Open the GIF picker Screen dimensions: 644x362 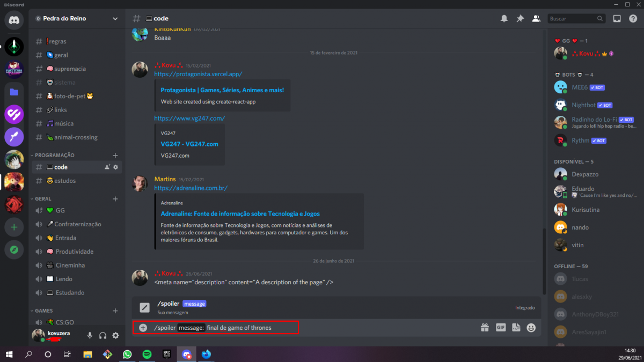tap(501, 327)
